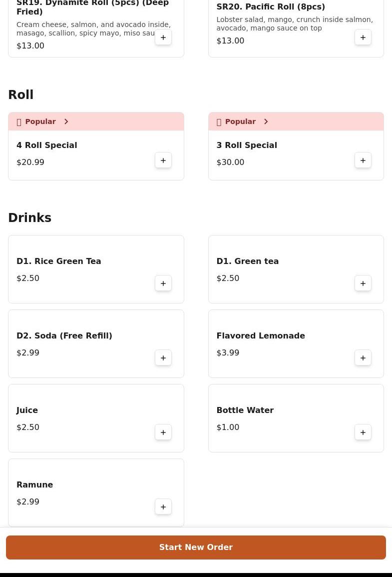Click plus icon for 3 Roll Special
This screenshot has height=577, width=392.
coord(363,160)
